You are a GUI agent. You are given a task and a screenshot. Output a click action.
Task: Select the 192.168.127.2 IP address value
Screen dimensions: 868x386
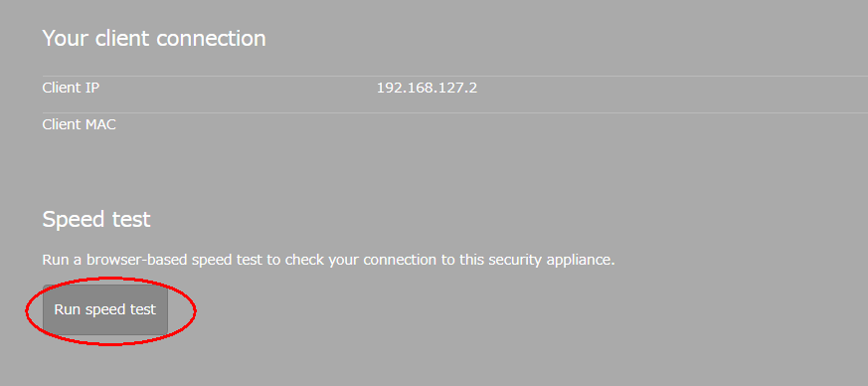coord(427,88)
